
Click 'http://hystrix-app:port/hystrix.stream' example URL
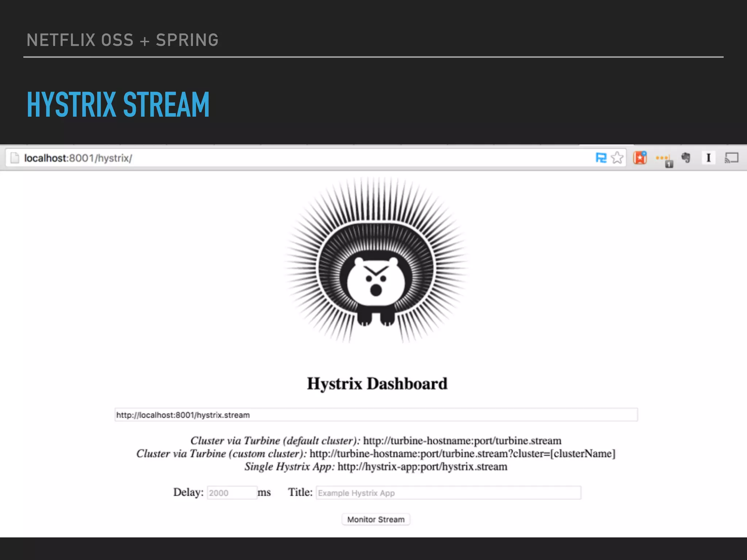point(422,467)
